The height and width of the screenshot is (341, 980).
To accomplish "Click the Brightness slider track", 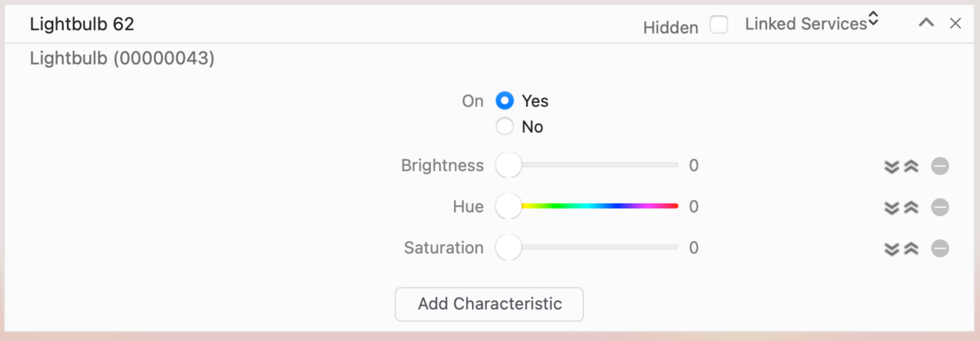I will [x=596, y=165].
